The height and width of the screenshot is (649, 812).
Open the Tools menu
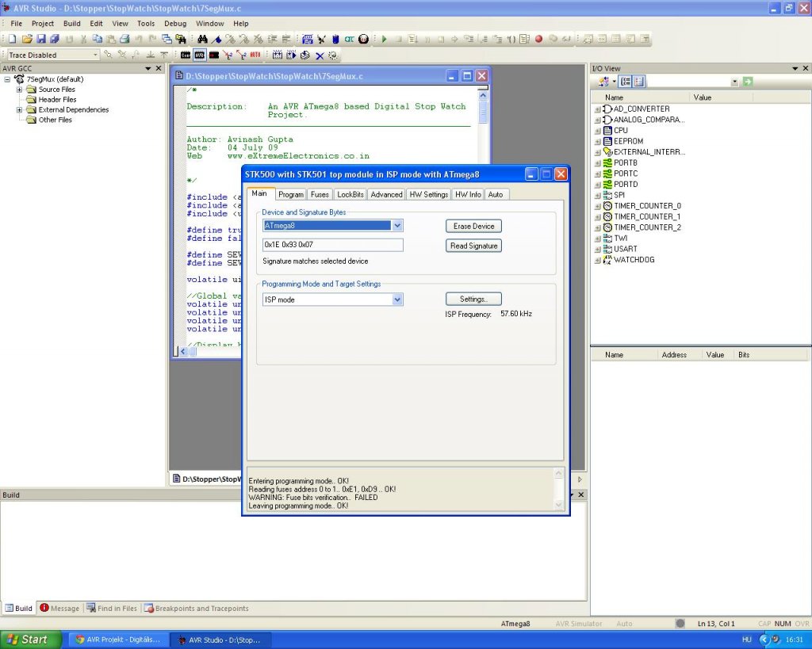pos(146,23)
